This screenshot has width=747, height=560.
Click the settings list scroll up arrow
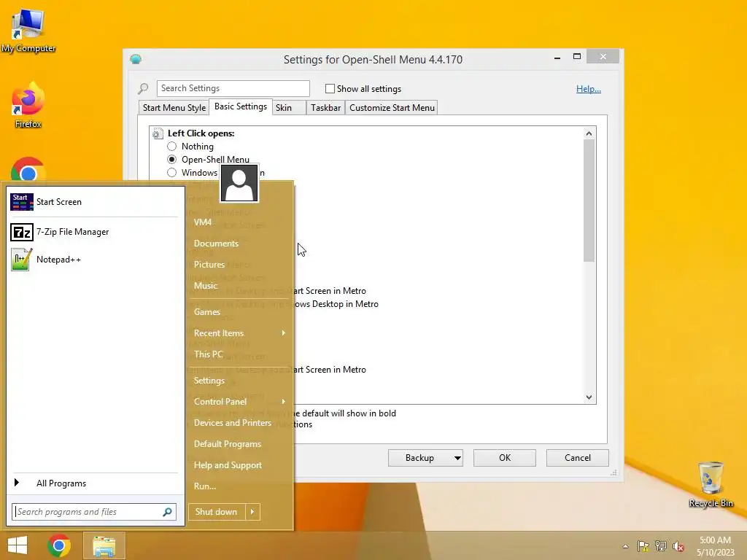coord(589,134)
